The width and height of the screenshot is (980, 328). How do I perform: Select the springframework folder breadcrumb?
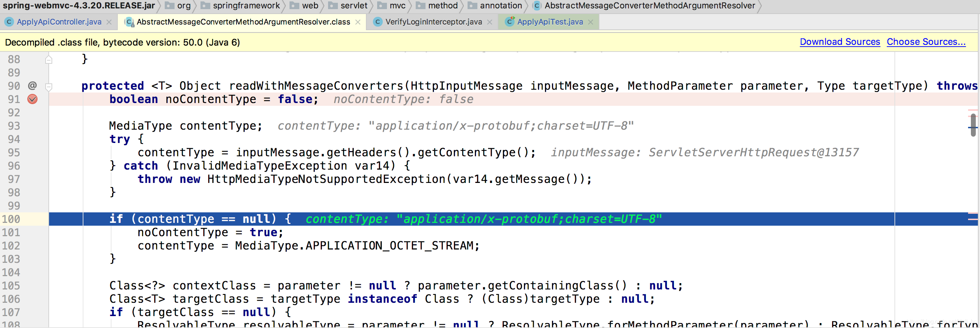pos(241,6)
